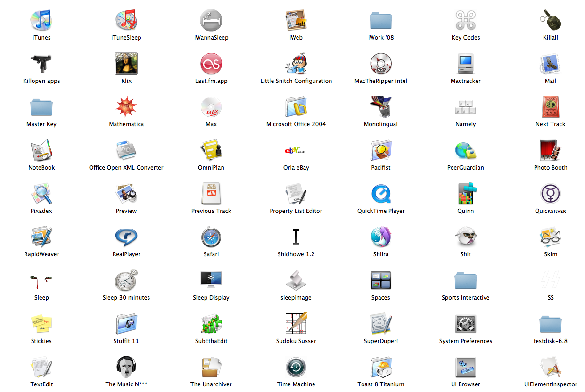Click the Quicksilver icon

(x=551, y=193)
